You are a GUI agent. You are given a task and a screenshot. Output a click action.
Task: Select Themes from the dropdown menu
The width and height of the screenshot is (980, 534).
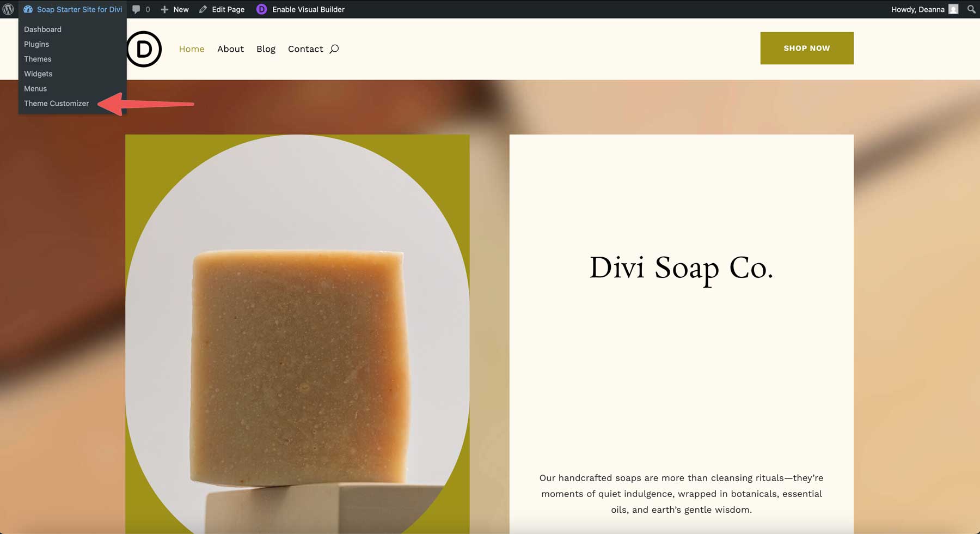(x=38, y=59)
